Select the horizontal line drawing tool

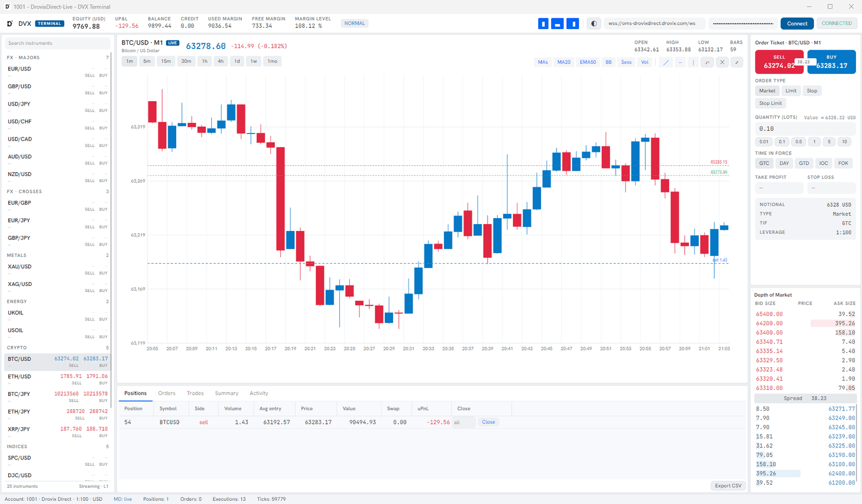pyautogui.click(x=680, y=62)
